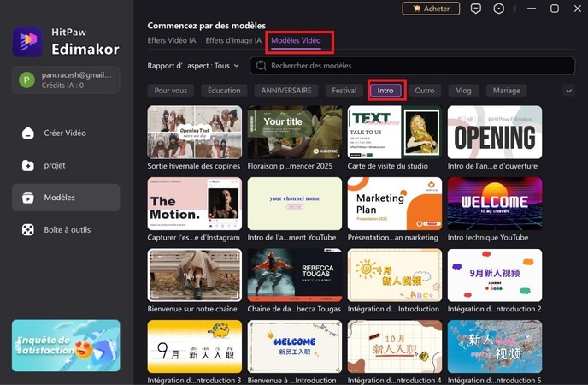Screen dimensions: 588x385
Task: Open the OPENING intro template
Action: pos(495,132)
